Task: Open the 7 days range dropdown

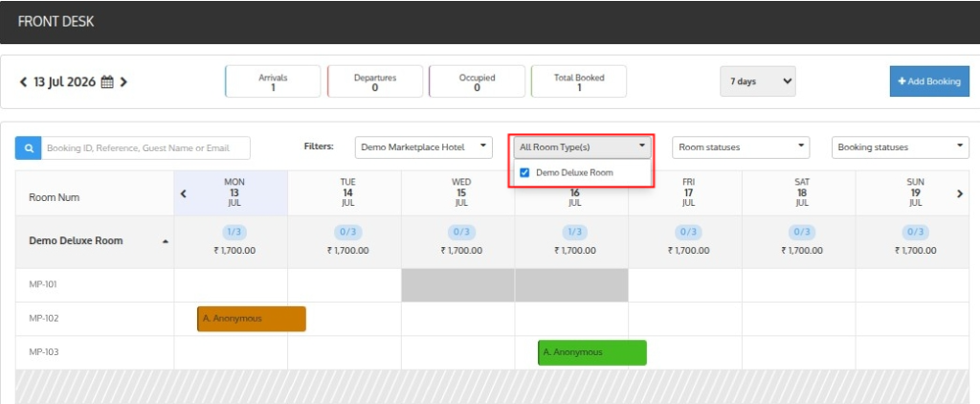Action: click(758, 81)
